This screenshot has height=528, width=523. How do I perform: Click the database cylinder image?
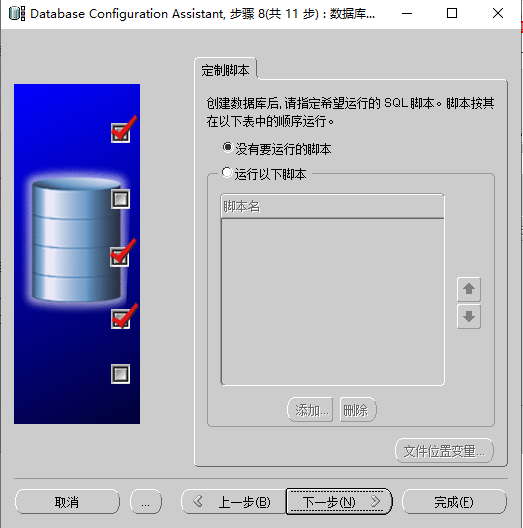(76, 240)
